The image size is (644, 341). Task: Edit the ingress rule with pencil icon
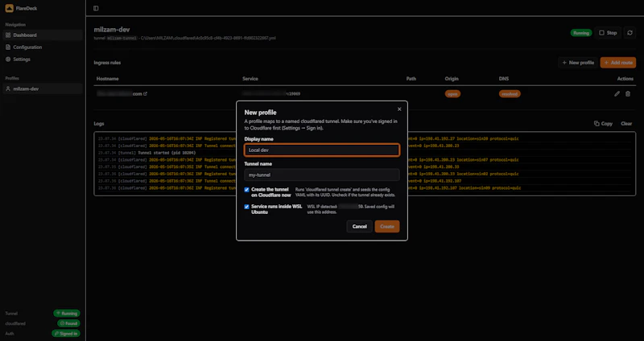pyautogui.click(x=617, y=94)
